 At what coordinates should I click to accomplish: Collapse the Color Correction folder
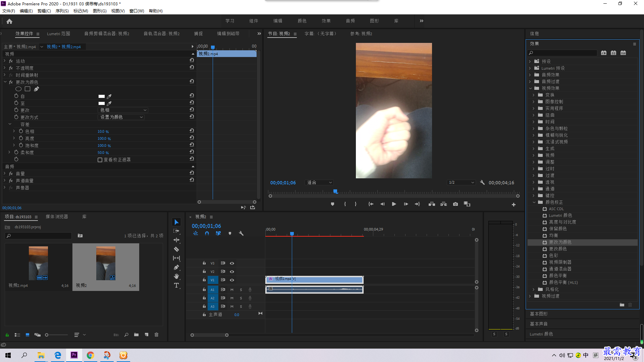pos(534,202)
